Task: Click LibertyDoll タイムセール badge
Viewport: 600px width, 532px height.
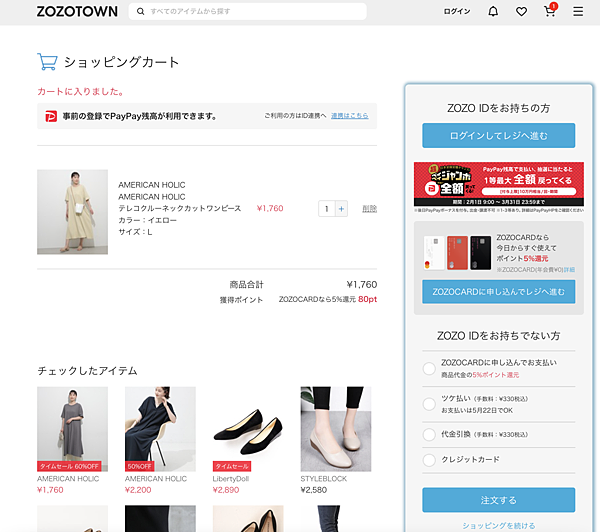Action: [232, 466]
